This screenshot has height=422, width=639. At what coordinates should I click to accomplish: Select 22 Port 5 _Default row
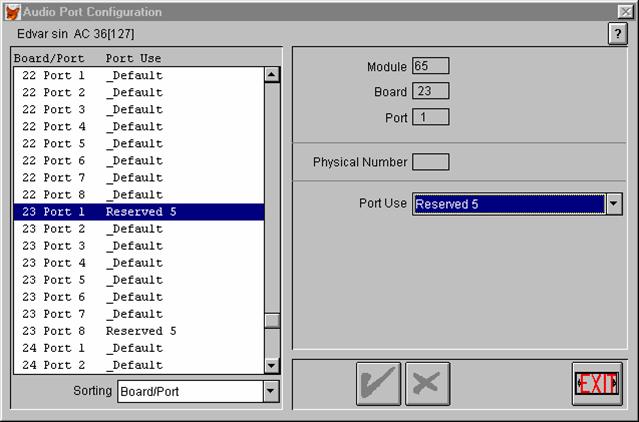click(x=138, y=144)
